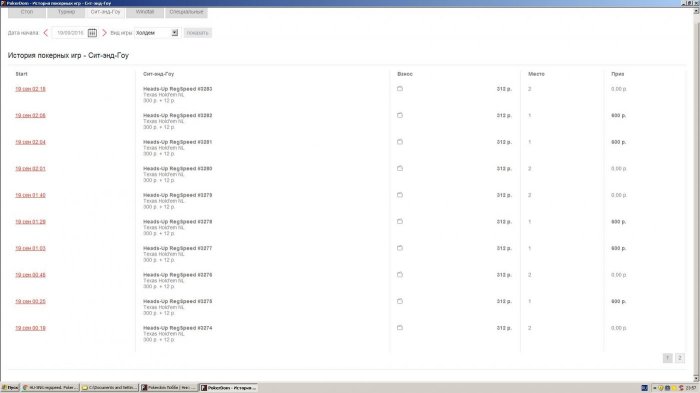Open Windows Start button in taskbar
This screenshot has width=700, height=393.
point(10,388)
